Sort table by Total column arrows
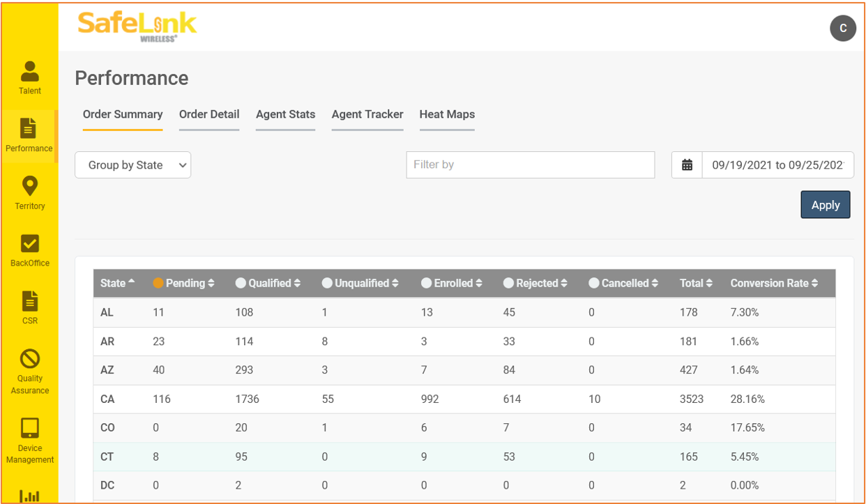This screenshot has width=866, height=504. click(x=709, y=283)
